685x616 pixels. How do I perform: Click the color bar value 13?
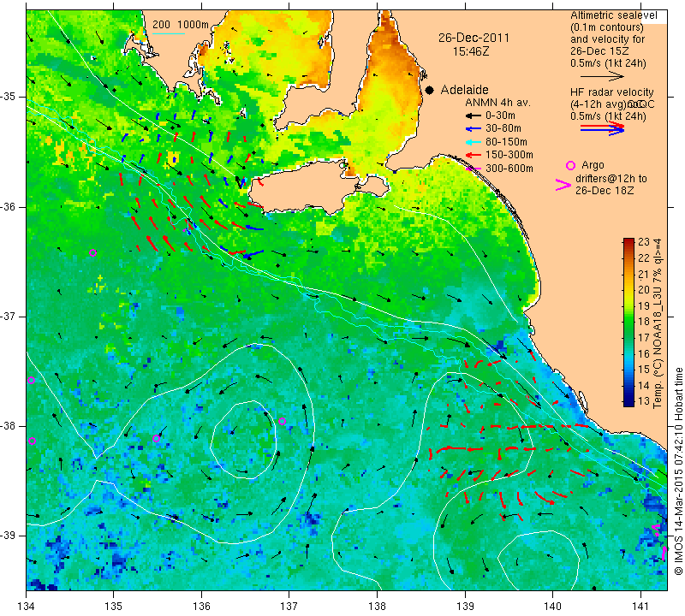(x=644, y=401)
